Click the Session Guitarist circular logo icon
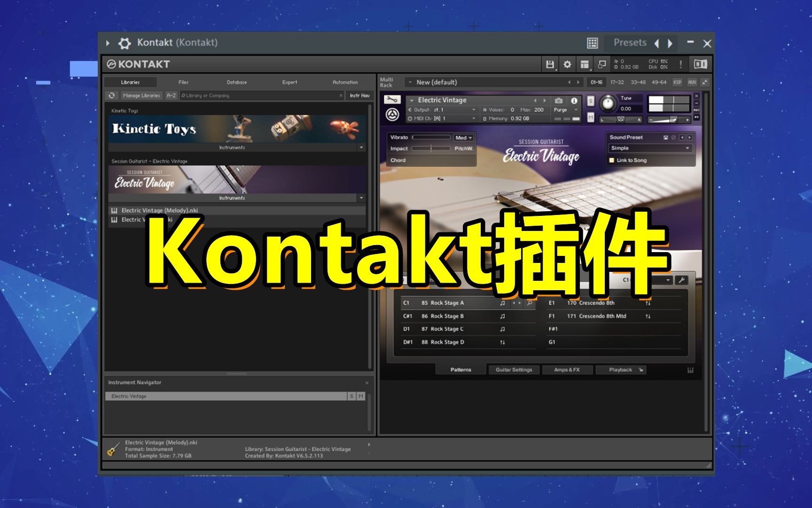This screenshot has height=508, width=812. (392, 114)
